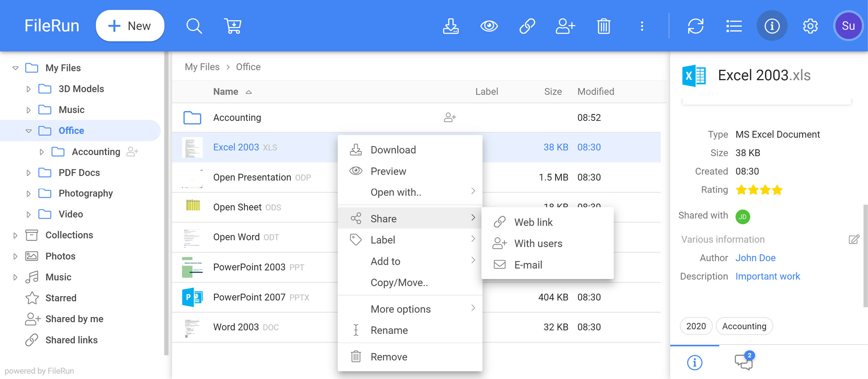Image resolution: width=868 pixels, height=379 pixels.
Task: Switch to the comments tab with badge 2
Action: [743, 362]
